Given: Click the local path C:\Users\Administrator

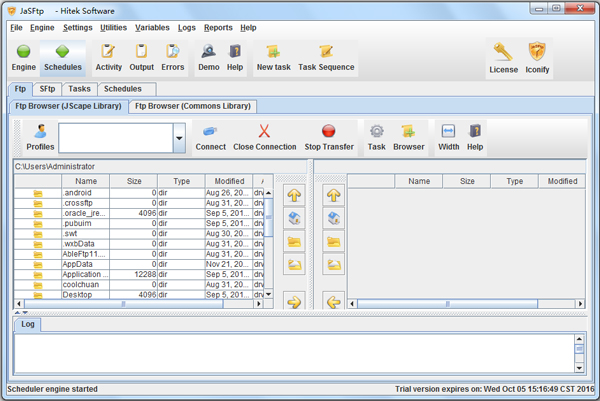Looking at the screenshot, I should (x=55, y=166).
